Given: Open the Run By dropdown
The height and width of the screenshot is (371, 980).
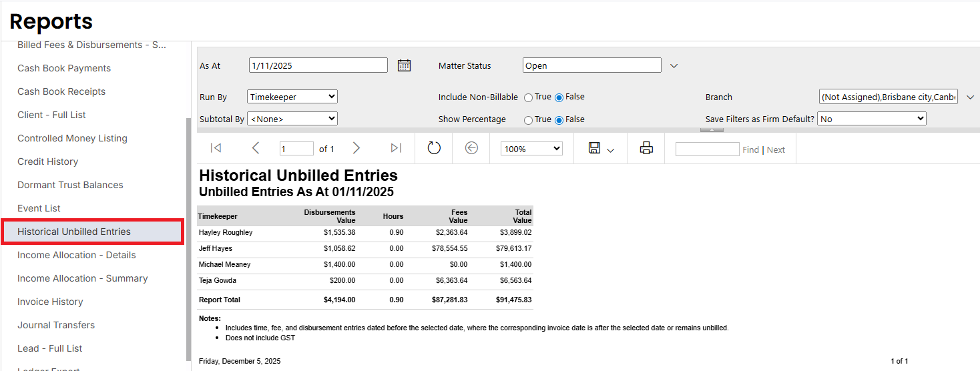Looking at the screenshot, I should (292, 97).
